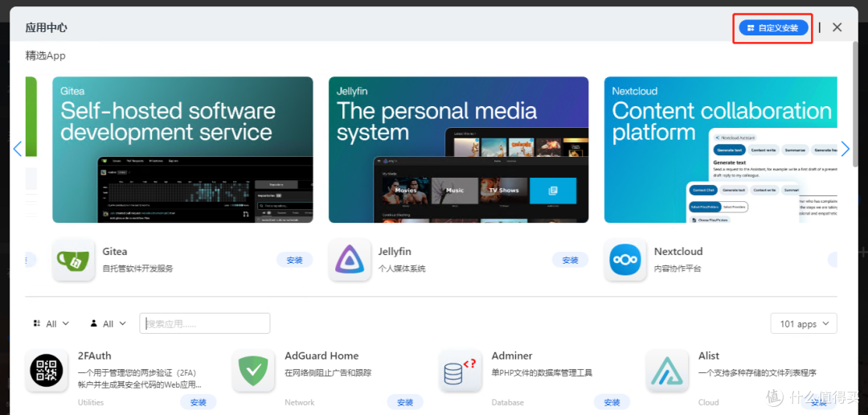The image size is (868, 415).
Task: Click the Database category label under Adminer
Action: tap(508, 403)
